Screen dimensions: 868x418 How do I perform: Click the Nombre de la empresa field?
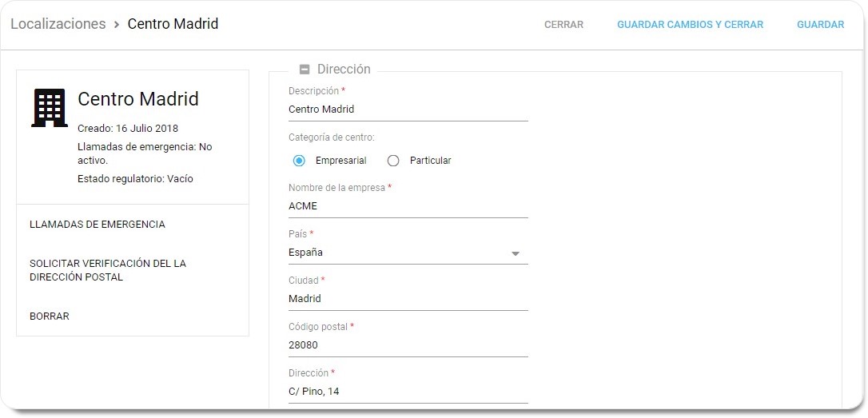[x=408, y=206]
